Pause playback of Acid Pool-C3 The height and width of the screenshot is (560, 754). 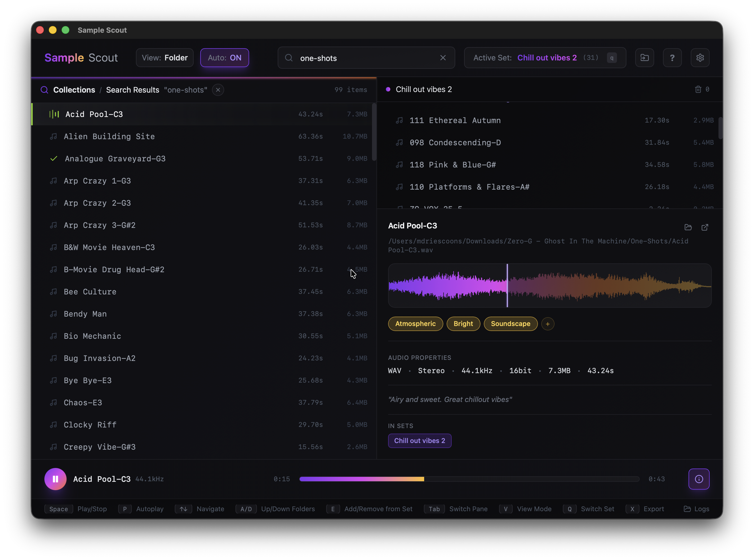point(55,479)
